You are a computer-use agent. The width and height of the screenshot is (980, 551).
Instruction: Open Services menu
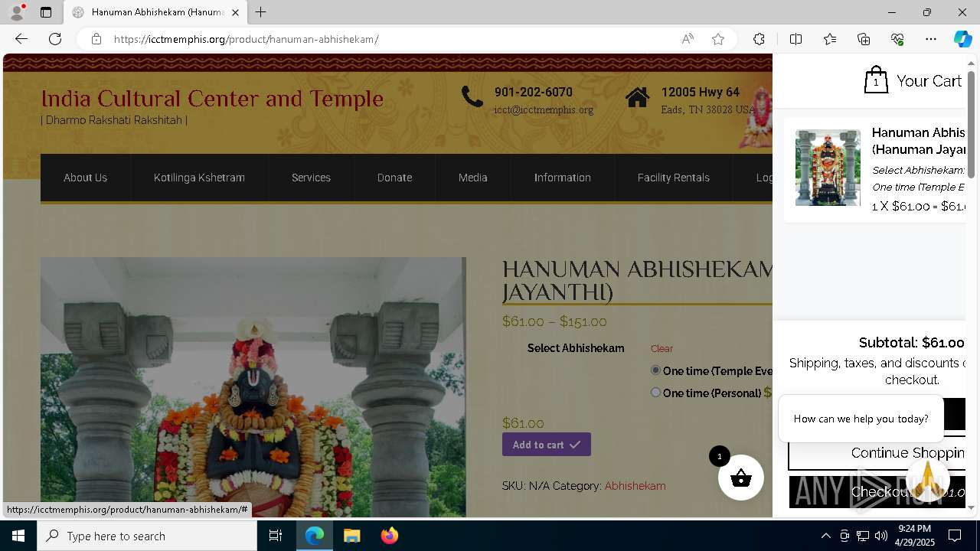(x=311, y=178)
